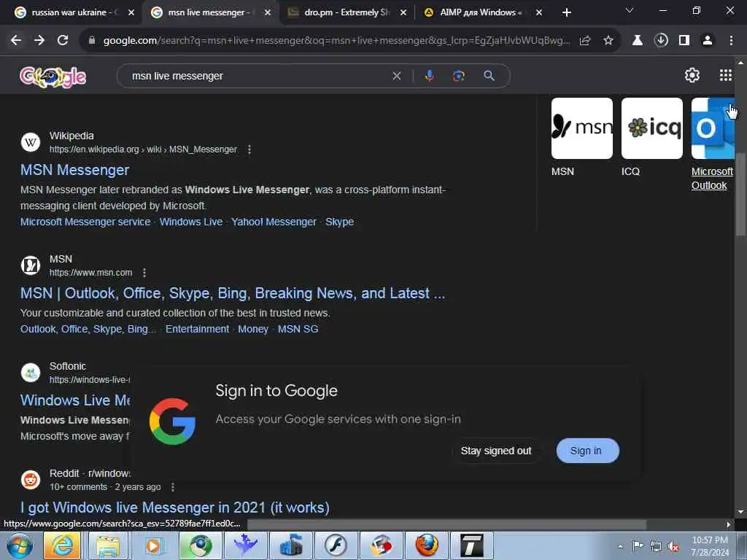Close the AIMP для Windows tab
This screenshot has width=747, height=560.
point(539,12)
